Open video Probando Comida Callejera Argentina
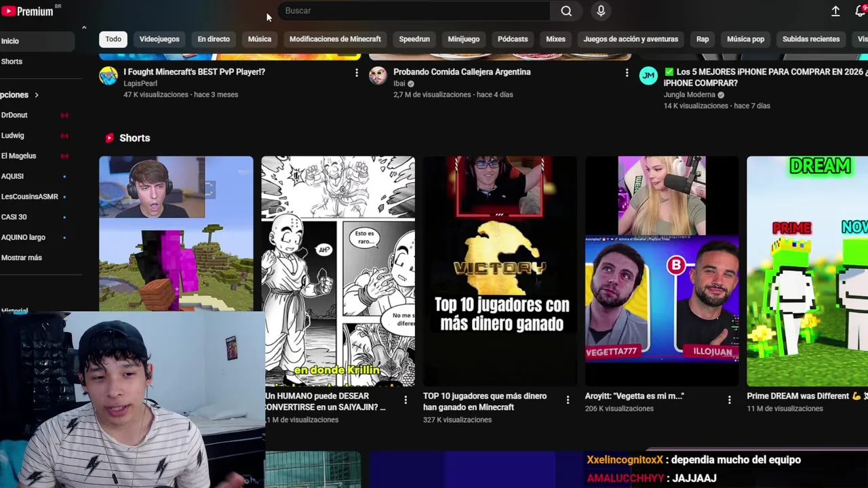 coord(462,72)
